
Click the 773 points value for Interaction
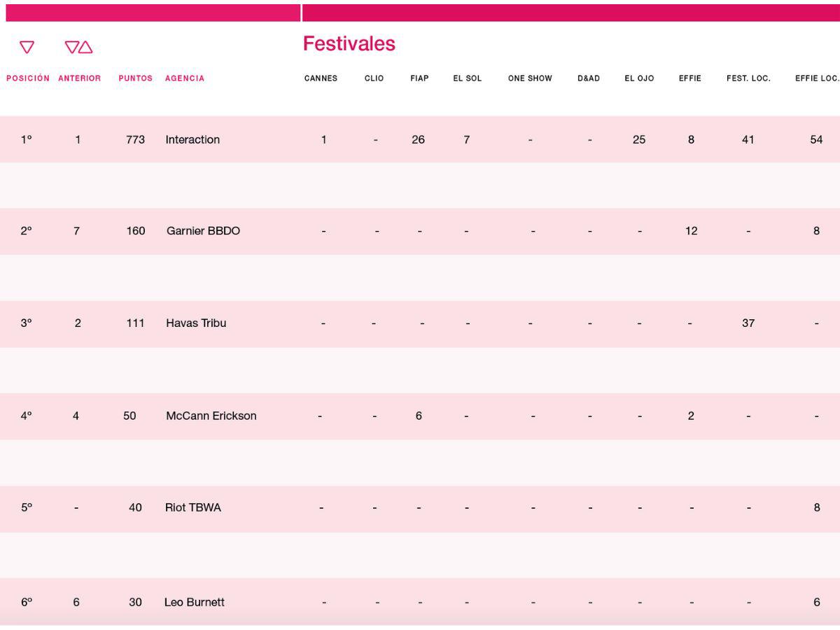click(x=135, y=139)
